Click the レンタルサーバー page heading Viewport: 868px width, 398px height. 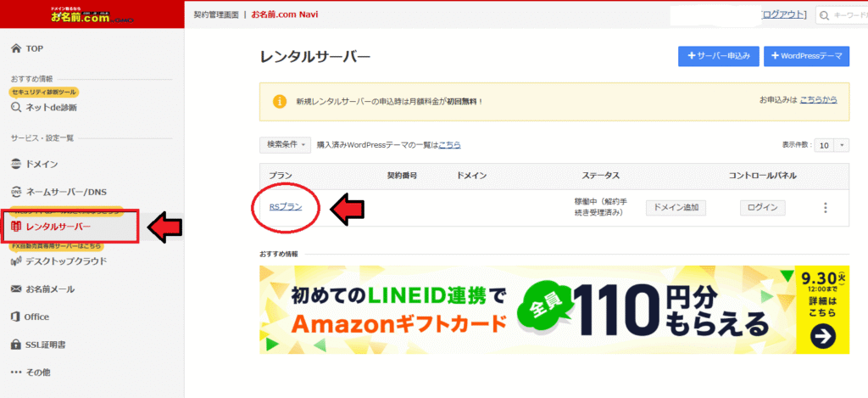tap(315, 57)
